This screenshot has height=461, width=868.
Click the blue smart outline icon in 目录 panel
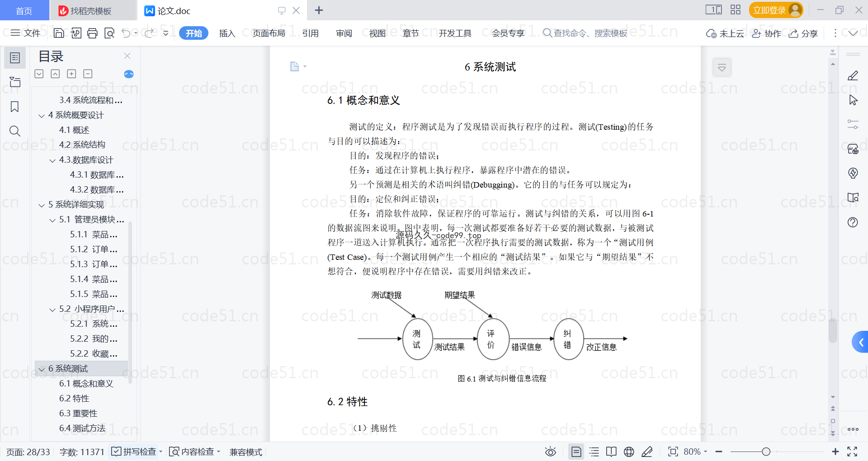(129, 74)
